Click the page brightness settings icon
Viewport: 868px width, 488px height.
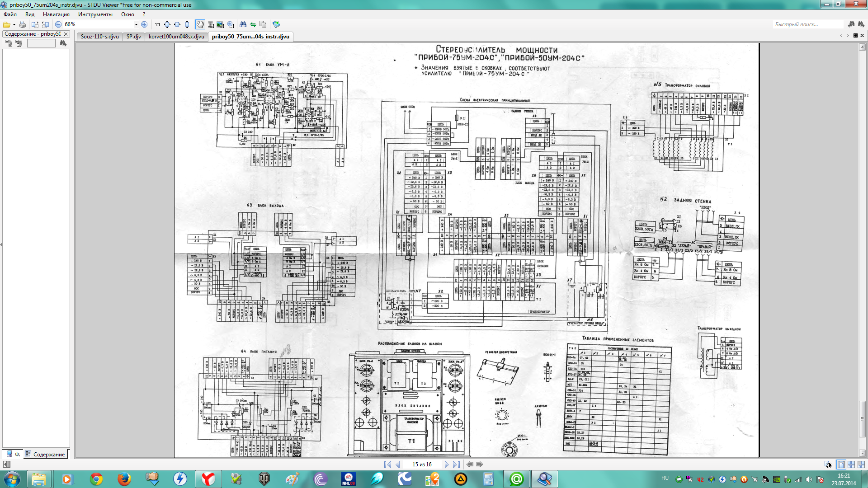click(x=828, y=465)
